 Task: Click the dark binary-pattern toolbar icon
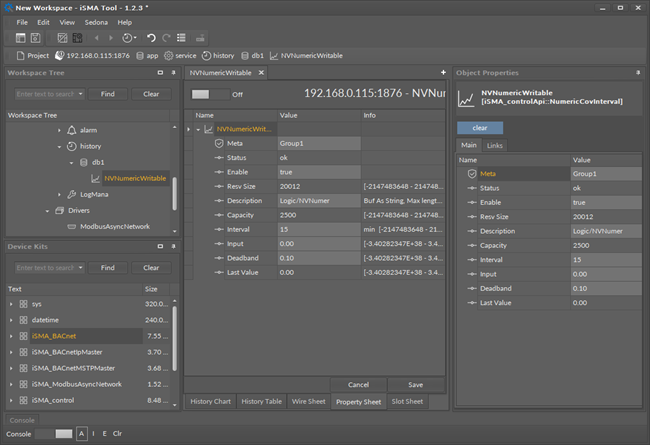coord(77,38)
